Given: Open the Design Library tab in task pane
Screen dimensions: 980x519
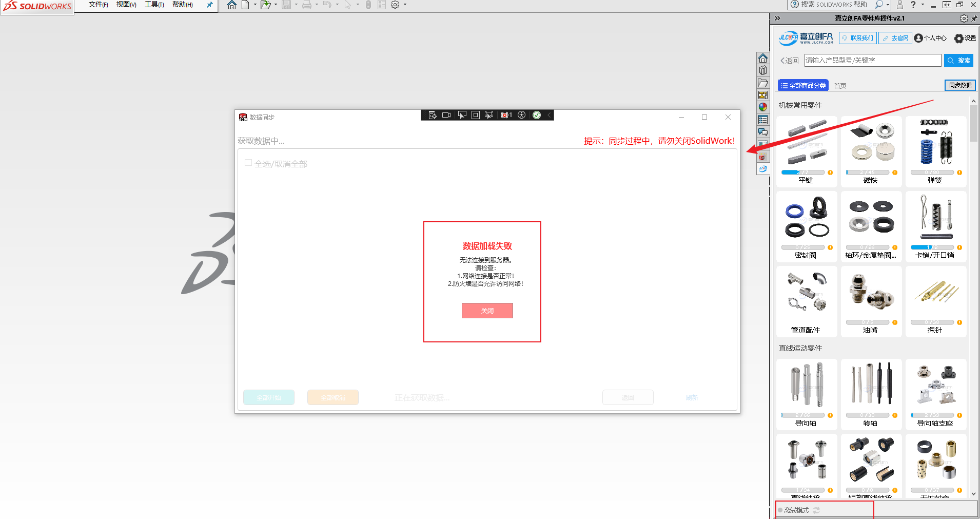Looking at the screenshot, I should (763, 70).
